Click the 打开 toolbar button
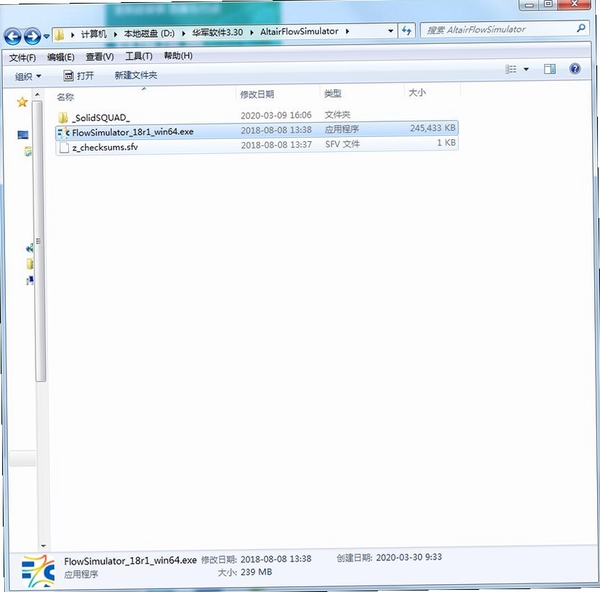 click(78, 76)
